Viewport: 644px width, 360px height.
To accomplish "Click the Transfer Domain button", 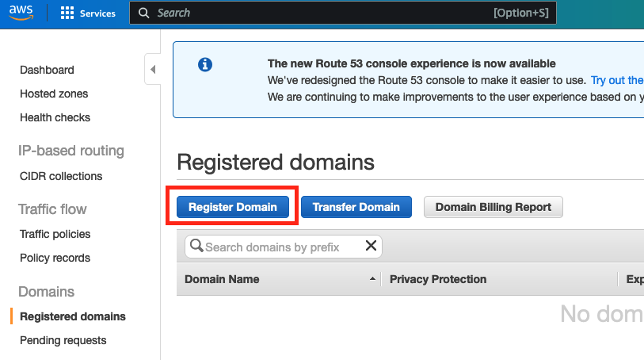I will click(x=356, y=207).
